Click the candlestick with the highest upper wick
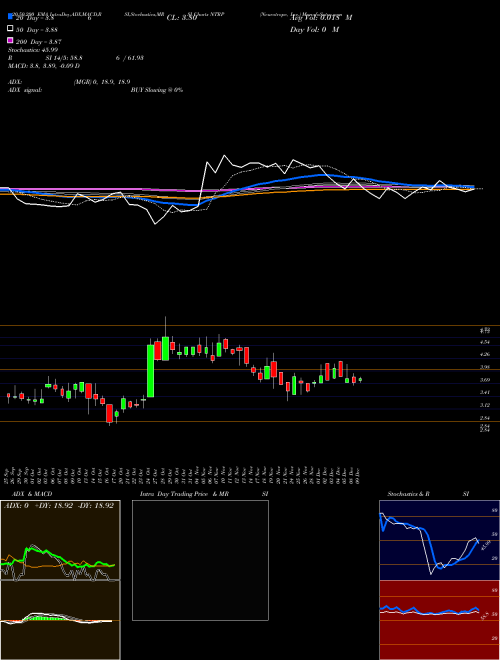 (x=165, y=348)
